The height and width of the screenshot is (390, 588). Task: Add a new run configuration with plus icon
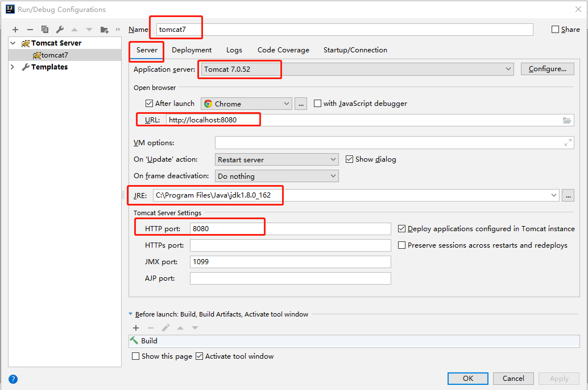pyautogui.click(x=15, y=29)
